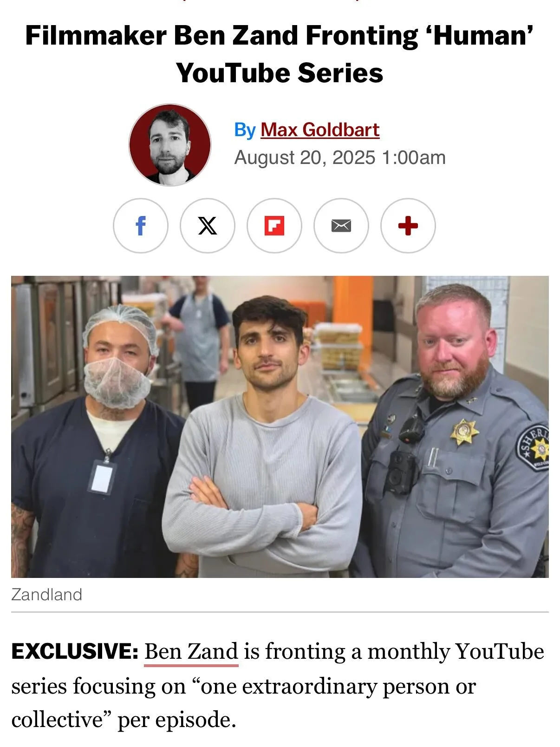Email the article using envelope icon
The height and width of the screenshot is (747, 560).
click(341, 226)
